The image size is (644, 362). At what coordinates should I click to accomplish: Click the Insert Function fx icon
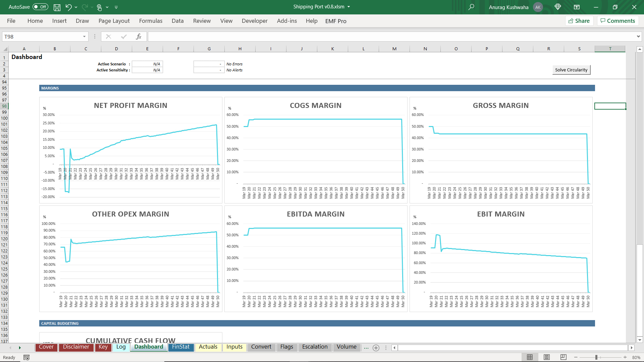pyautogui.click(x=139, y=37)
